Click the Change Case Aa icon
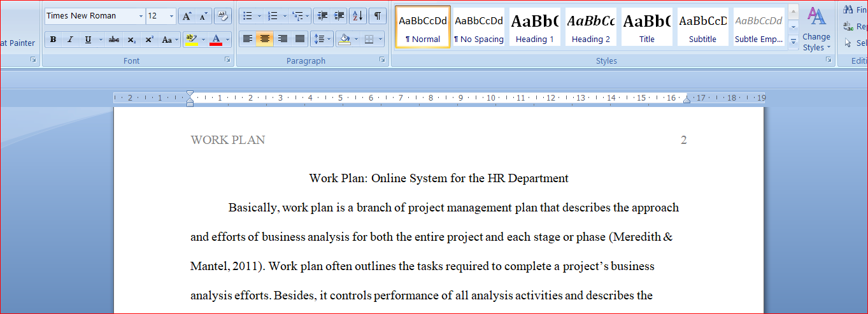Screen dimensions: 868x314 (169, 39)
